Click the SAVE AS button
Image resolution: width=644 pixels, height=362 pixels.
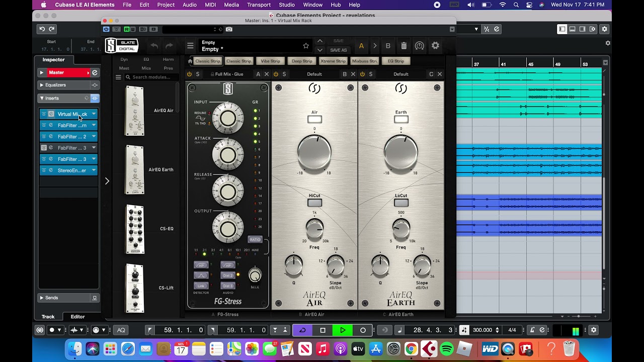[x=339, y=50]
